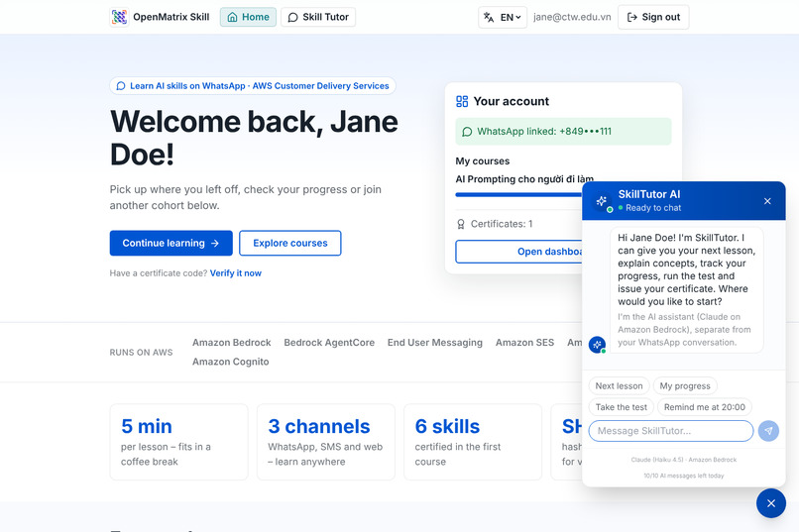The image size is (799, 532).
Task: Click the 5 min stat card
Action: pos(178,442)
